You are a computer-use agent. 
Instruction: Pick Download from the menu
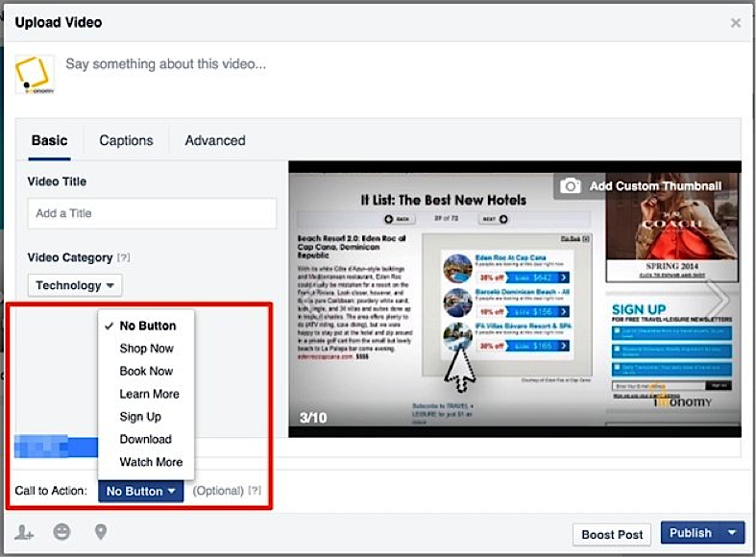tap(146, 439)
